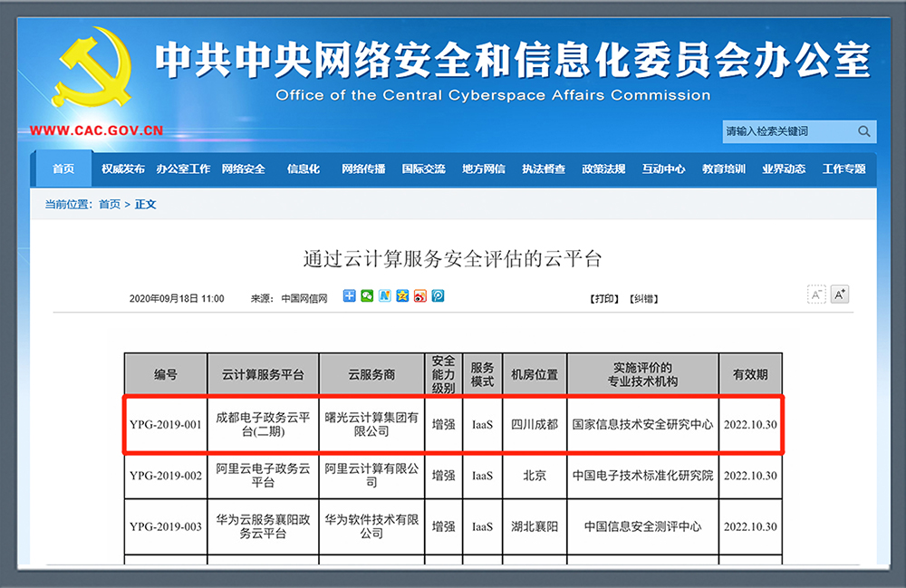Click 首页 in the breadcrumb
The width and height of the screenshot is (906, 588).
tap(110, 205)
